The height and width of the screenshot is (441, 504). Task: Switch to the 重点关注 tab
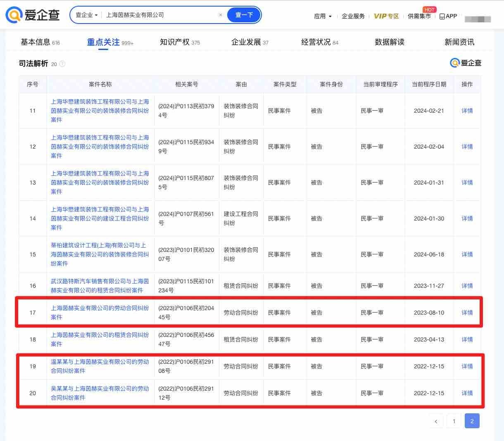tap(110, 42)
